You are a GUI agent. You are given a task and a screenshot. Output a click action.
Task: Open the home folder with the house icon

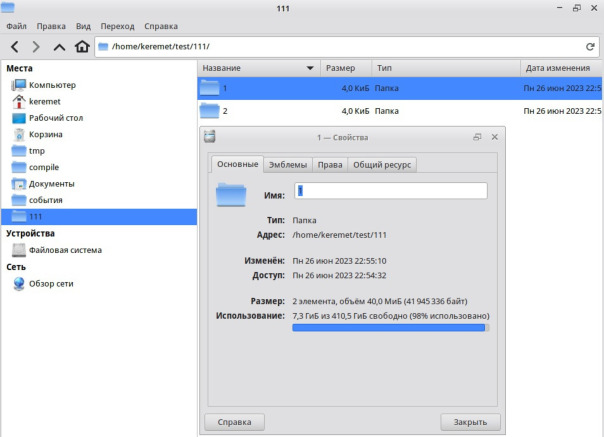(82, 46)
